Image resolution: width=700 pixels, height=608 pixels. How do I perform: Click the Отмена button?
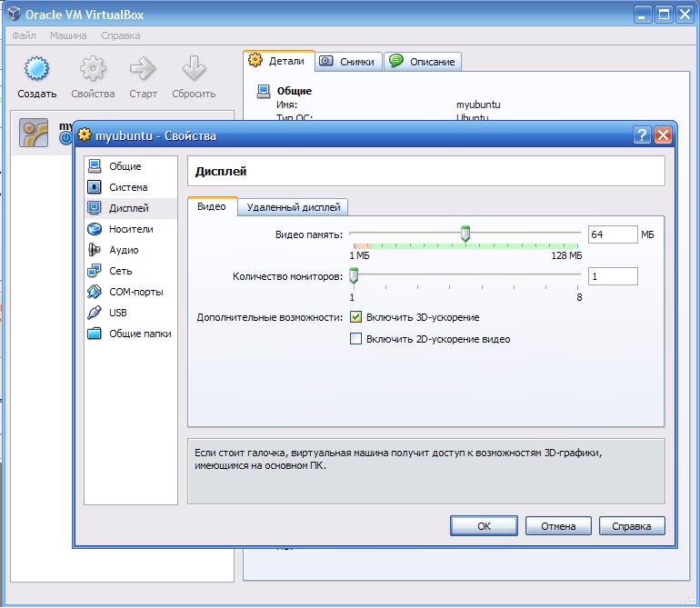(x=558, y=526)
